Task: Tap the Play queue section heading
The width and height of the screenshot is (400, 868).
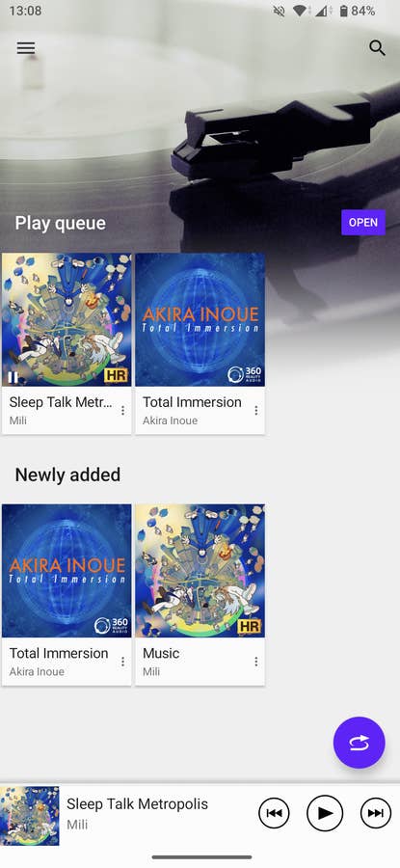Action: 61,223
